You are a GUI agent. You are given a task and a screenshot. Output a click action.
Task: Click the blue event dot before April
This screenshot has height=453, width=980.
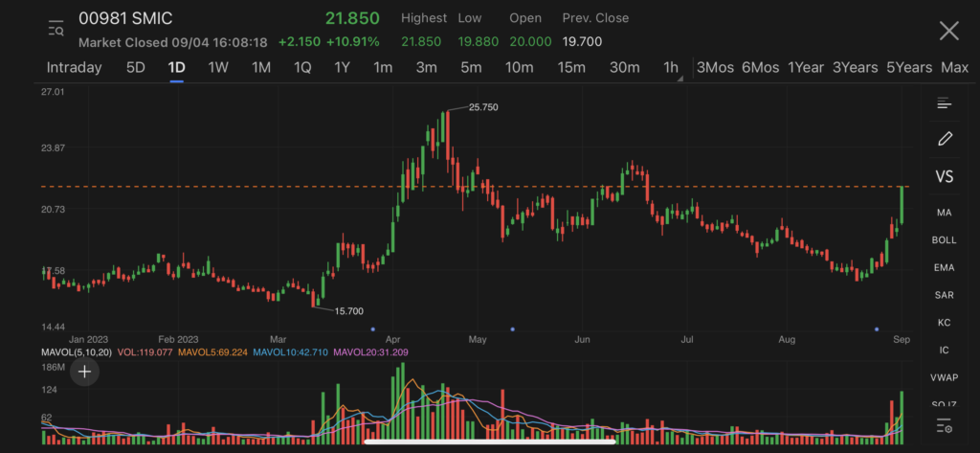point(373,329)
